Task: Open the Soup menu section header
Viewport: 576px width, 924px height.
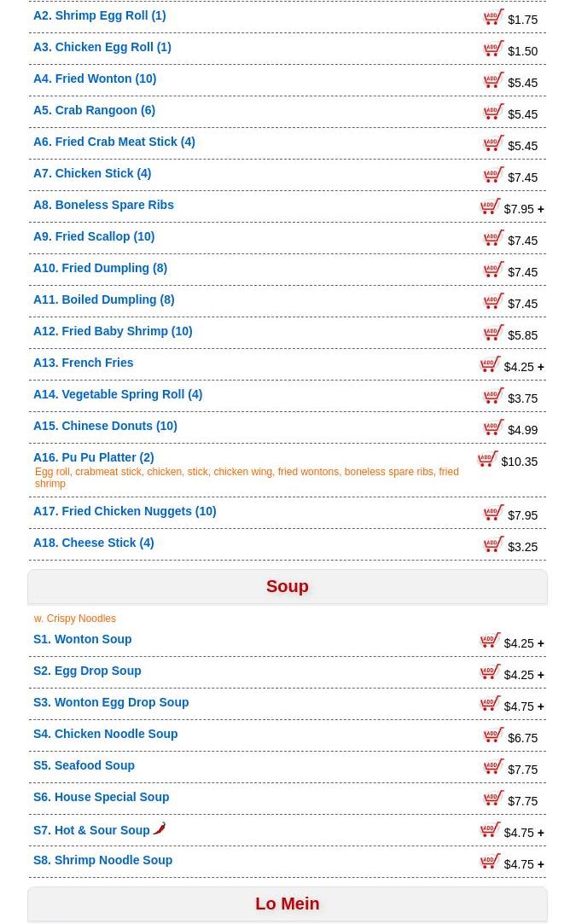Action: click(287, 586)
